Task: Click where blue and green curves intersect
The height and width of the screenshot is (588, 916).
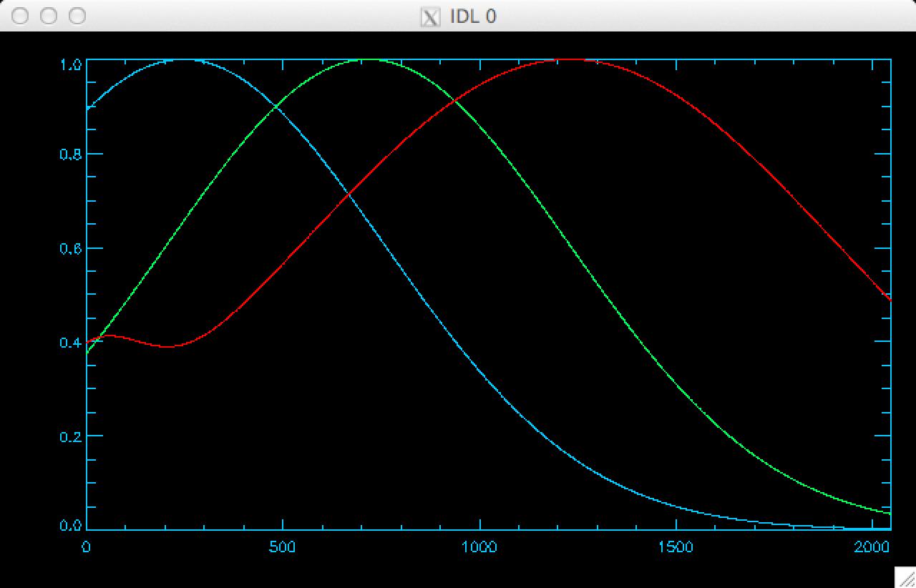Action: [276, 107]
